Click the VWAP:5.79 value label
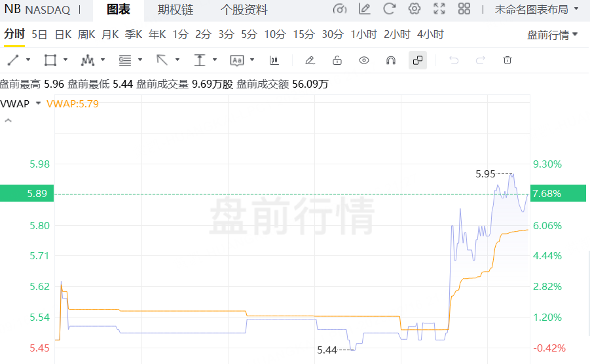 pyautogui.click(x=72, y=104)
